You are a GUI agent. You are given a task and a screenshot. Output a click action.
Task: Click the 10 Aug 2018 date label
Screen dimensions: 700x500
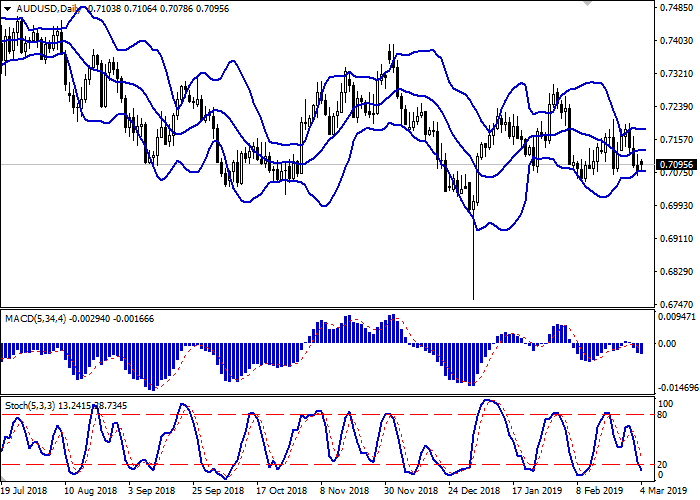coord(88,491)
